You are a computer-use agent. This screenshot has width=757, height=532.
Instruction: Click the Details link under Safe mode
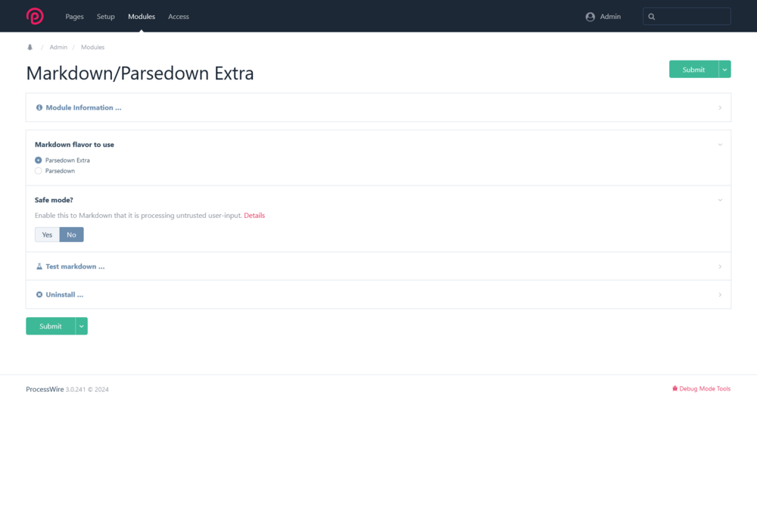(254, 216)
